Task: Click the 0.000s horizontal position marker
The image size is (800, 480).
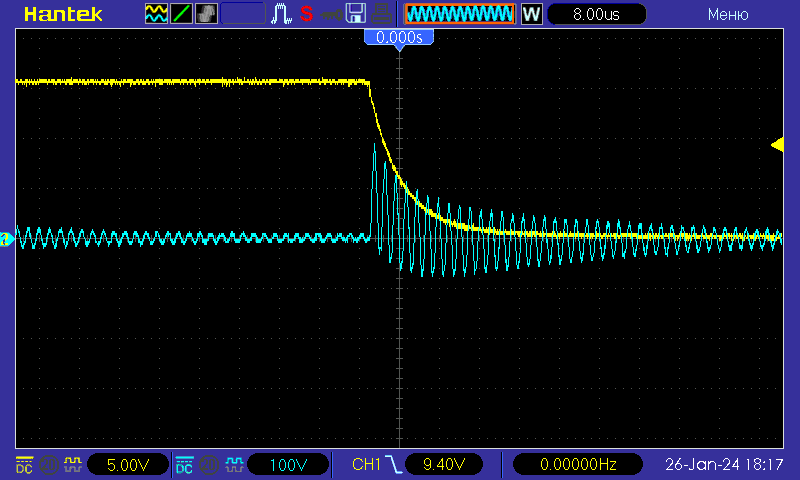Action: pyautogui.click(x=399, y=38)
